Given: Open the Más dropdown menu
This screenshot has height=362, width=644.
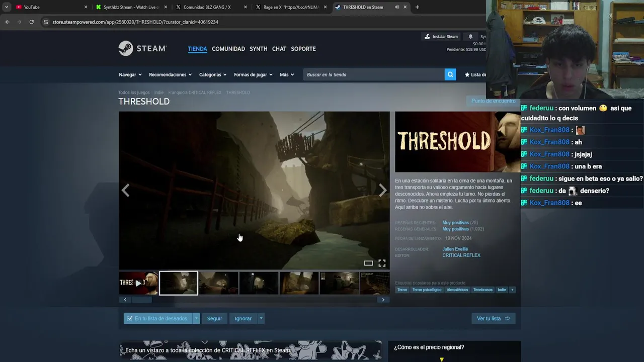Looking at the screenshot, I should point(287,74).
